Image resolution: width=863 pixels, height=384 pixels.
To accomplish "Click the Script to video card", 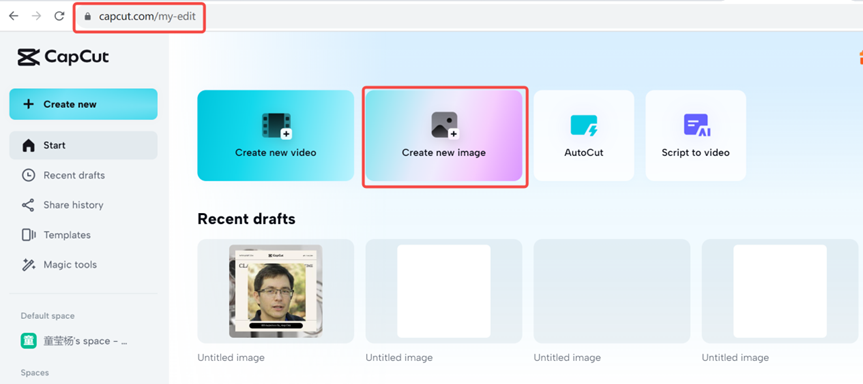I will [696, 135].
